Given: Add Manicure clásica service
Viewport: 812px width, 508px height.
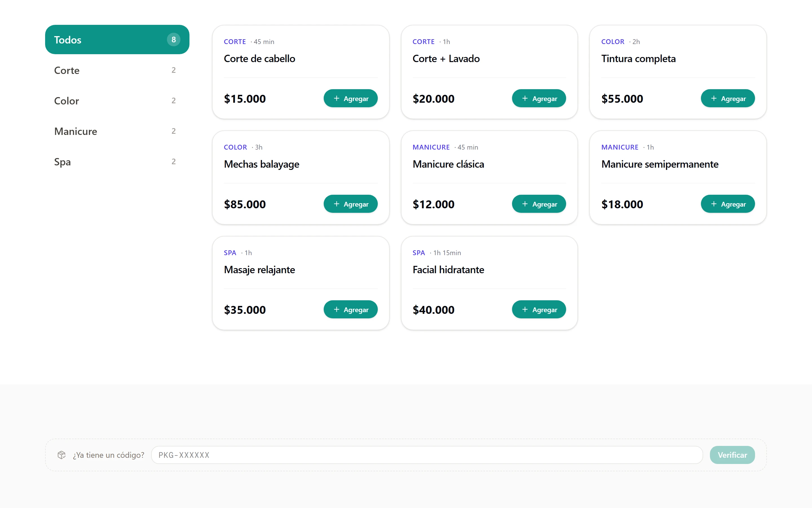Looking at the screenshot, I should (x=539, y=204).
